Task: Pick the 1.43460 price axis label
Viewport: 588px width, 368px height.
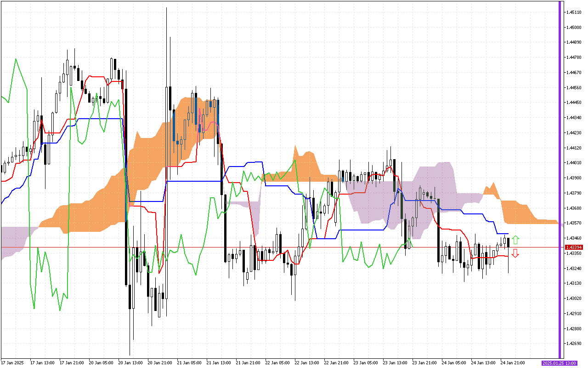Action: pyautogui.click(x=574, y=238)
